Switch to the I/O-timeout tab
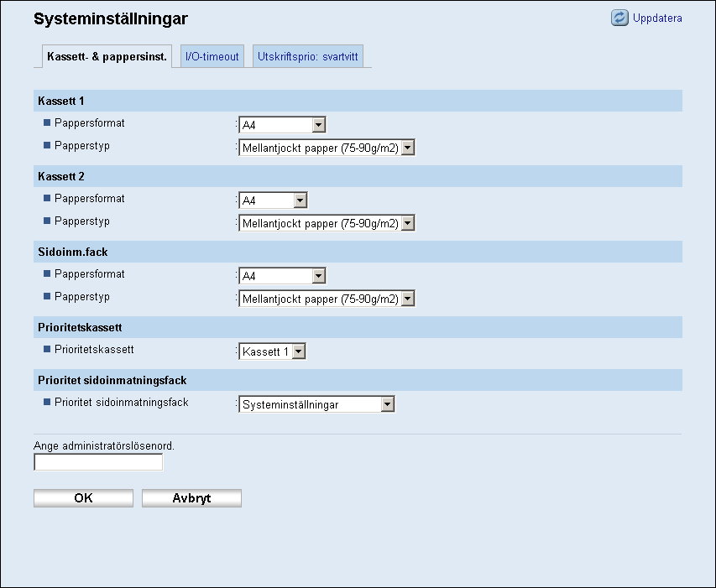This screenshot has height=588, width=716. click(x=212, y=56)
